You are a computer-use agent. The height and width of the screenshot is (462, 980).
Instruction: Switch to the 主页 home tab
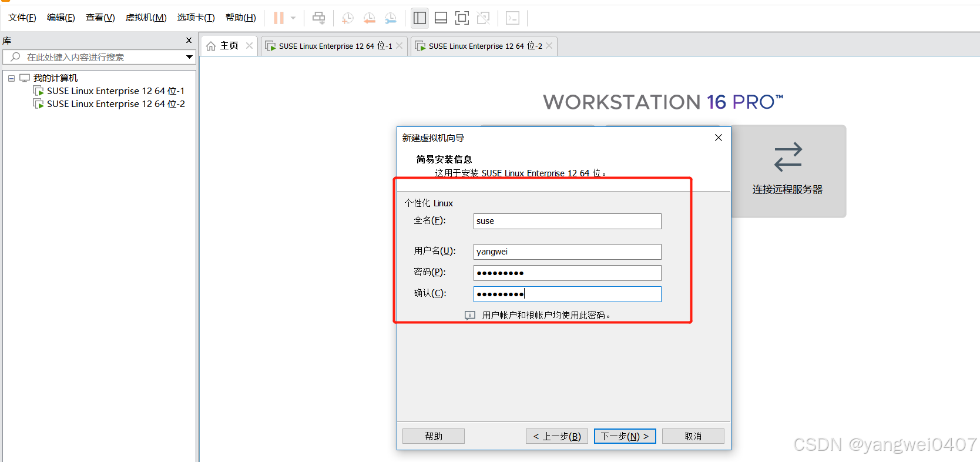click(229, 46)
